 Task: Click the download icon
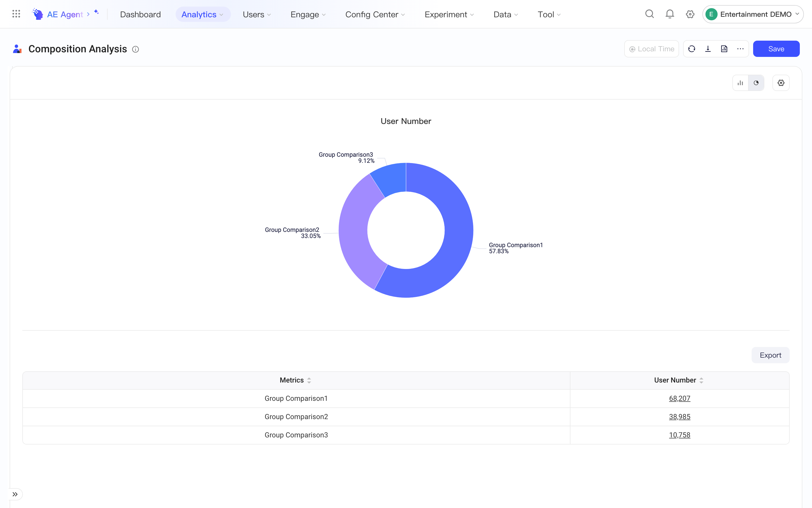coord(708,49)
